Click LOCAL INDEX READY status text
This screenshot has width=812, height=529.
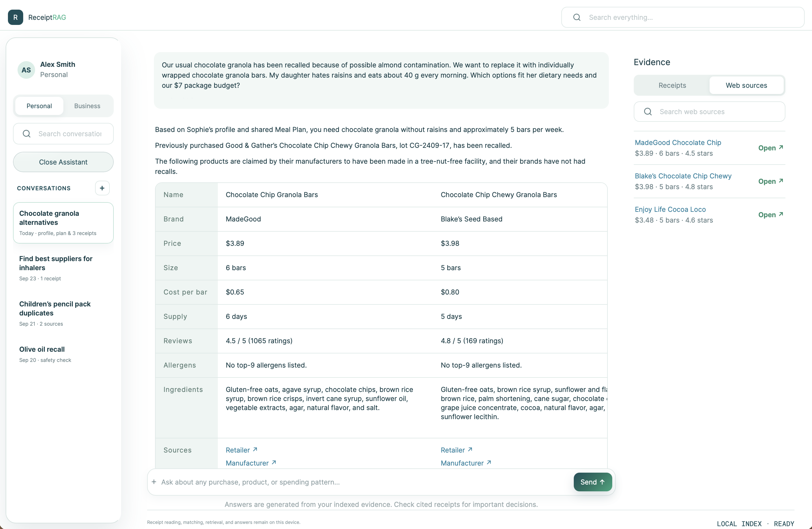point(755,524)
